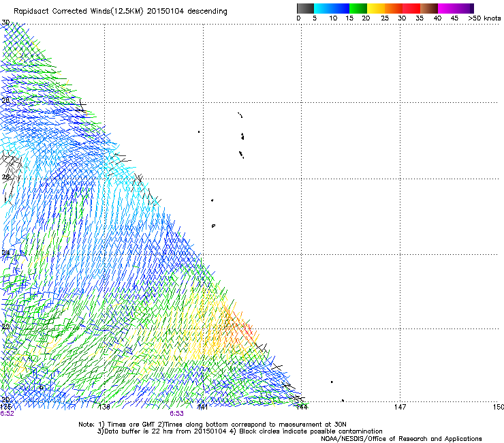Click the yellow 20-25 knot color bar segment
504x443 pixels.
[376, 8]
